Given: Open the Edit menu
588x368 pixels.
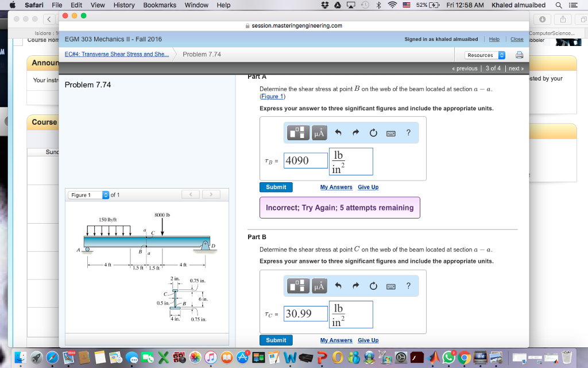Looking at the screenshot, I should [x=76, y=5].
